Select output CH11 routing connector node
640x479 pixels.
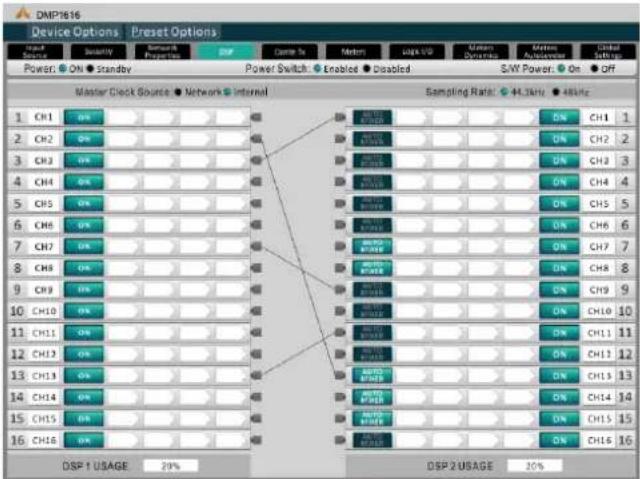[340, 333]
